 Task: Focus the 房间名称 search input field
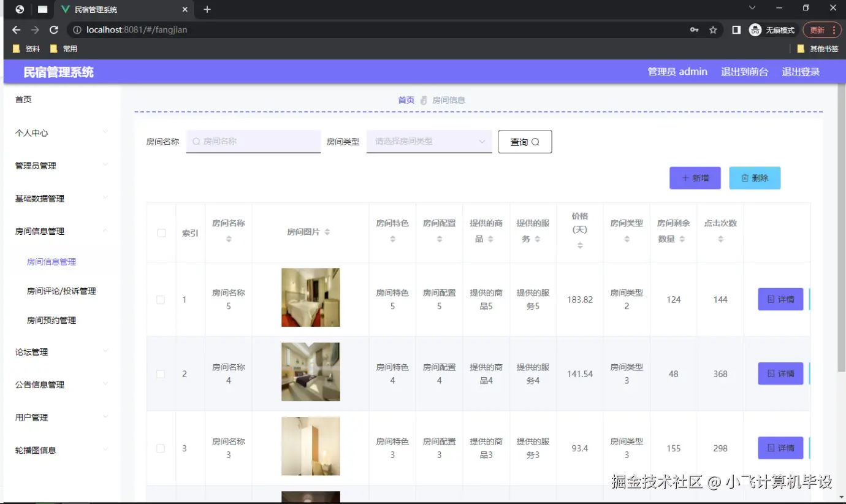tap(253, 141)
